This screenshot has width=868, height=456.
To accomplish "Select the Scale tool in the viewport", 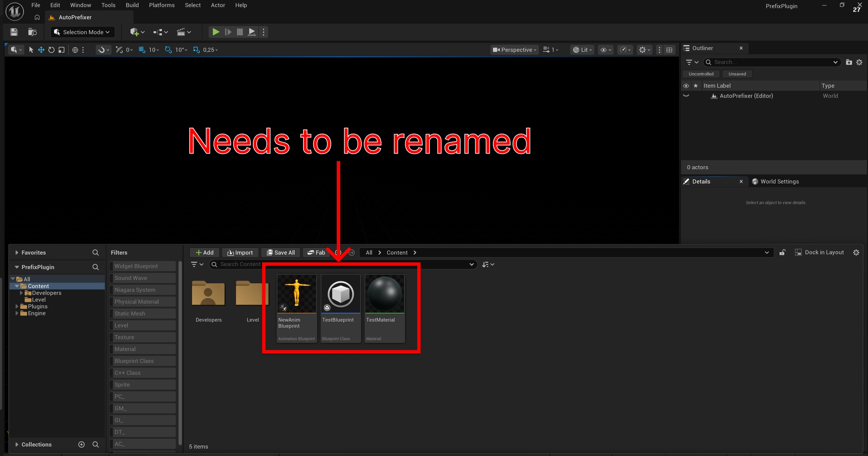I will point(61,50).
